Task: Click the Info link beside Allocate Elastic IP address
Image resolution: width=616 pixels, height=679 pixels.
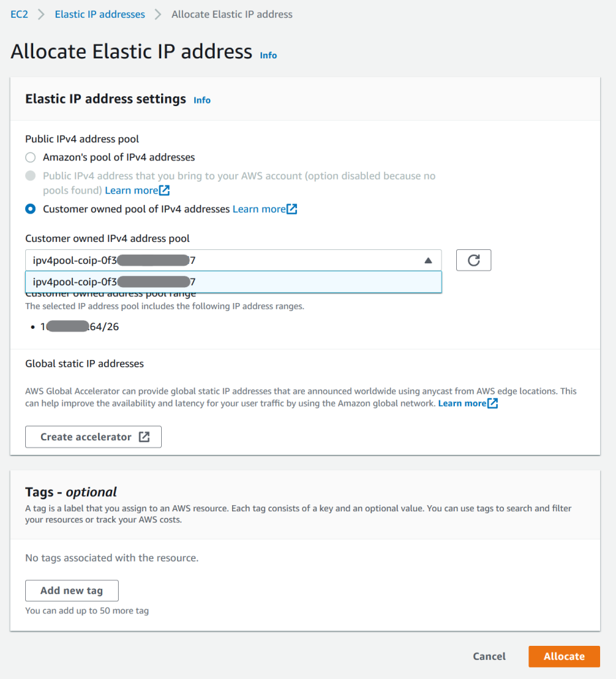Action: point(268,56)
